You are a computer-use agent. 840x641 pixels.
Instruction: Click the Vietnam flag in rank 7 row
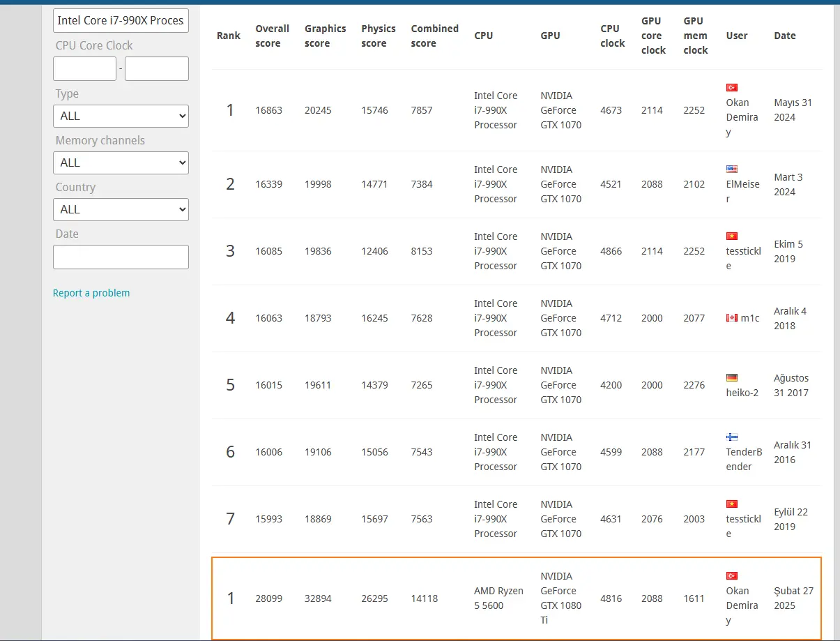point(731,504)
